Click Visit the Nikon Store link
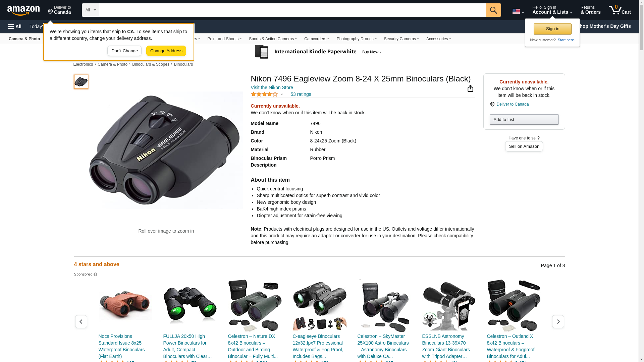Image resolution: width=644 pixels, height=362 pixels. click(x=272, y=87)
